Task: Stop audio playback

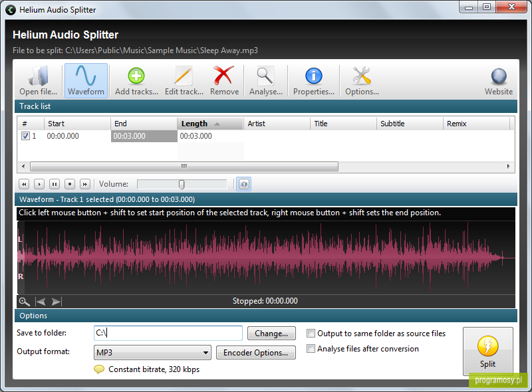Action: click(x=70, y=184)
